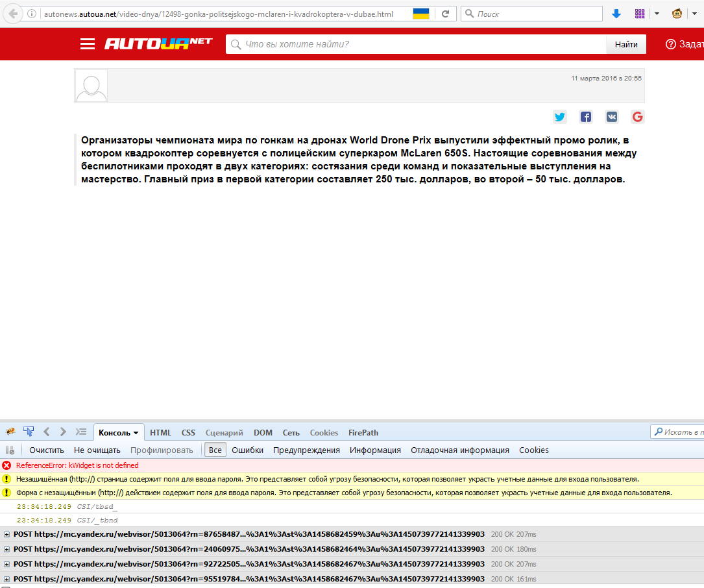Open dropdown beside the purple grid icon
This screenshot has height=588, width=704.
657,14
